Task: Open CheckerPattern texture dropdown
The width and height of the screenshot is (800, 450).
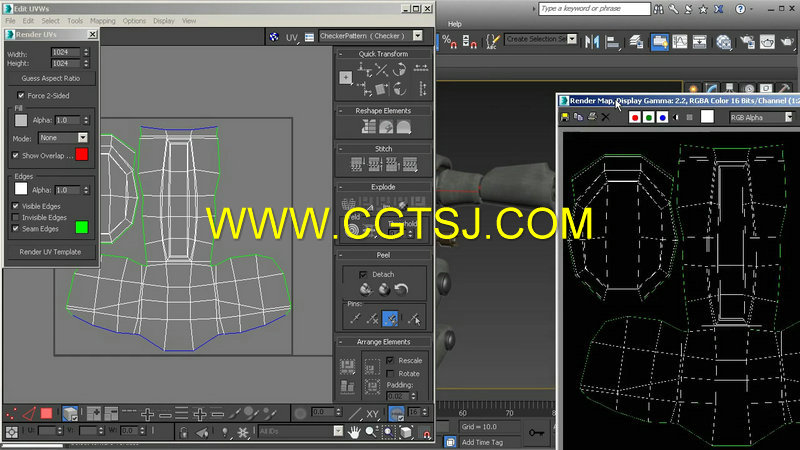Action: [418, 36]
